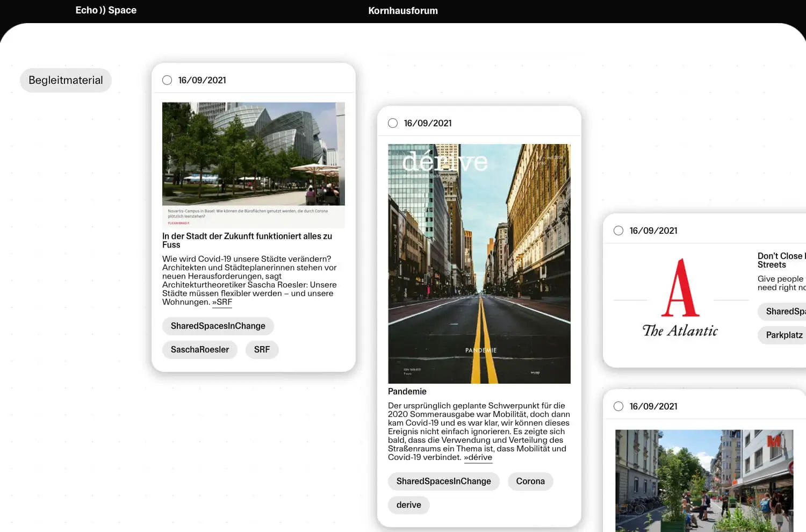Toggle the radio circle on The Atlantic card
The image size is (806, 532).
click(x=618, y=231)
